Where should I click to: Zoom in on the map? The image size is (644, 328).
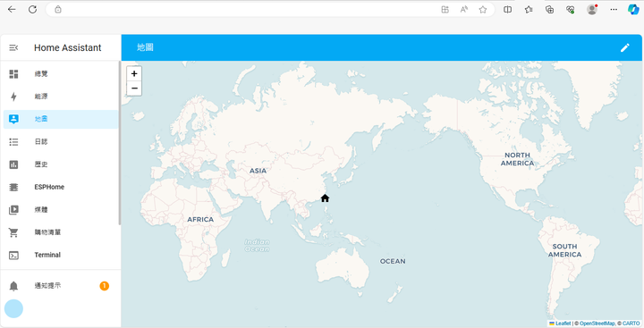pyautogui.click(x=134, y=74)
